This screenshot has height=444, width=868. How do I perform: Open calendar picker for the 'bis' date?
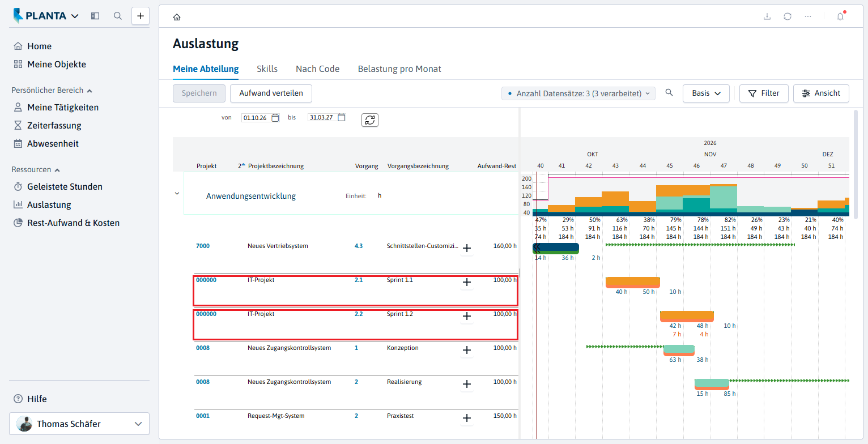(342, 118)
